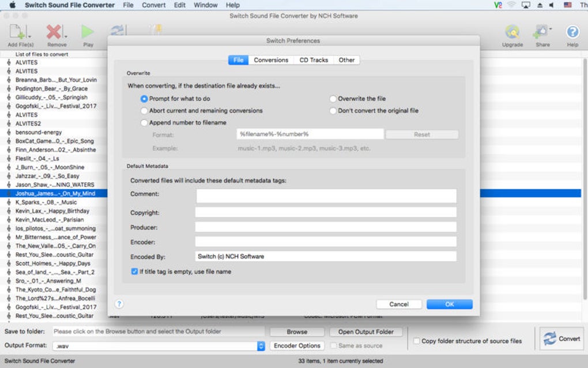
Task: Click dropdown arrow next to Remove
Action: pyautogui.click(x=66, y=36)
